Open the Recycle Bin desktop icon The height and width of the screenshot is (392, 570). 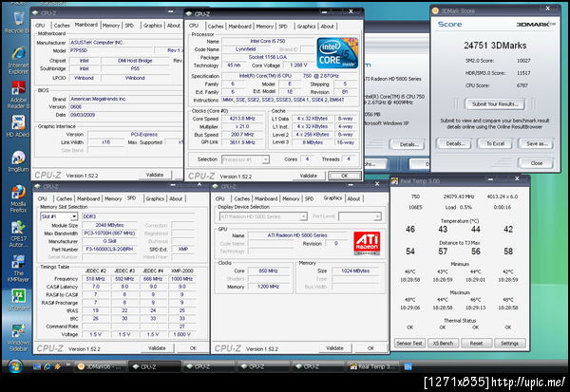pyautogui.click(x=17, y=22)
